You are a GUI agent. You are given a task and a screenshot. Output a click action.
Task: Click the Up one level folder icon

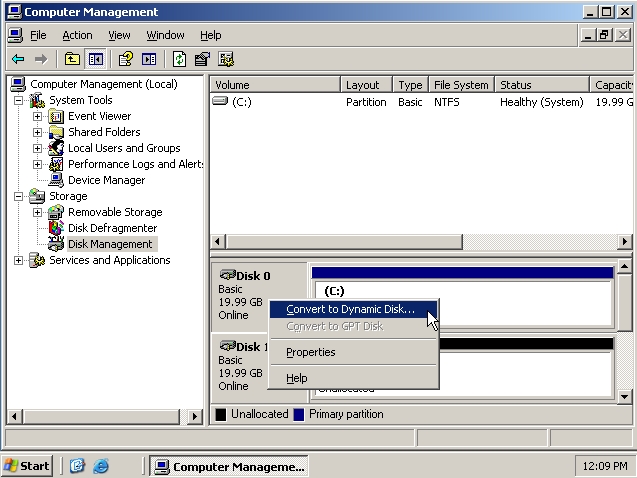click(72, 59)
